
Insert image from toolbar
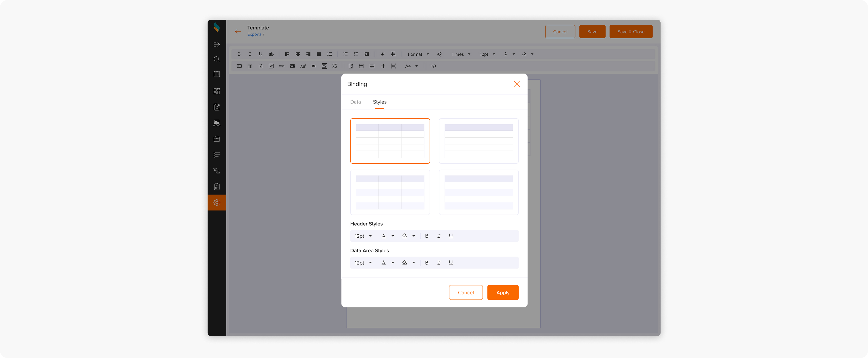tap(292, 66)
